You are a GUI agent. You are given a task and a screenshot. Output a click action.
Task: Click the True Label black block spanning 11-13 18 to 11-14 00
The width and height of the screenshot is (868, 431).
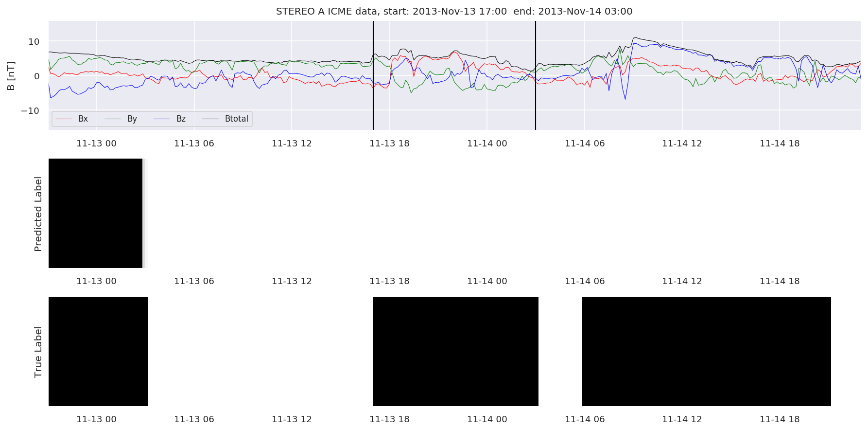(455, 351)
